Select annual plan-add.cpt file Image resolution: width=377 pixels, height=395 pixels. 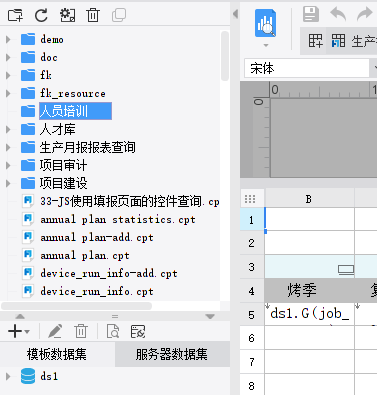(97, 237)
